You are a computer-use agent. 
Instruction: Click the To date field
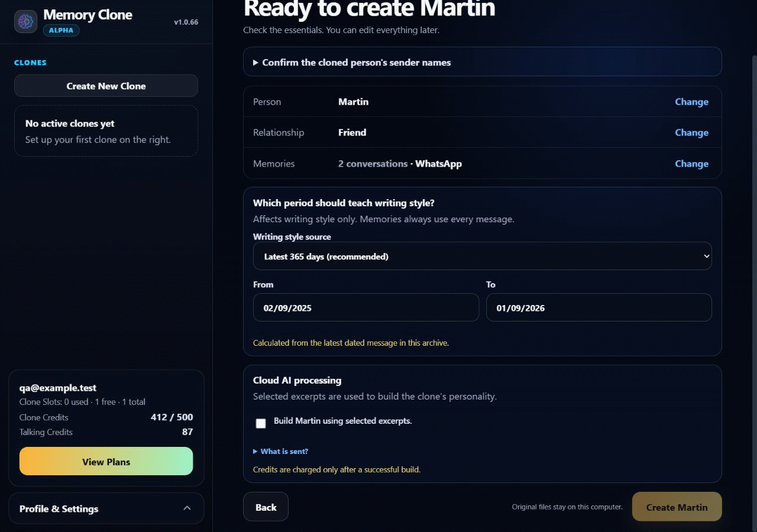(599, 307)
